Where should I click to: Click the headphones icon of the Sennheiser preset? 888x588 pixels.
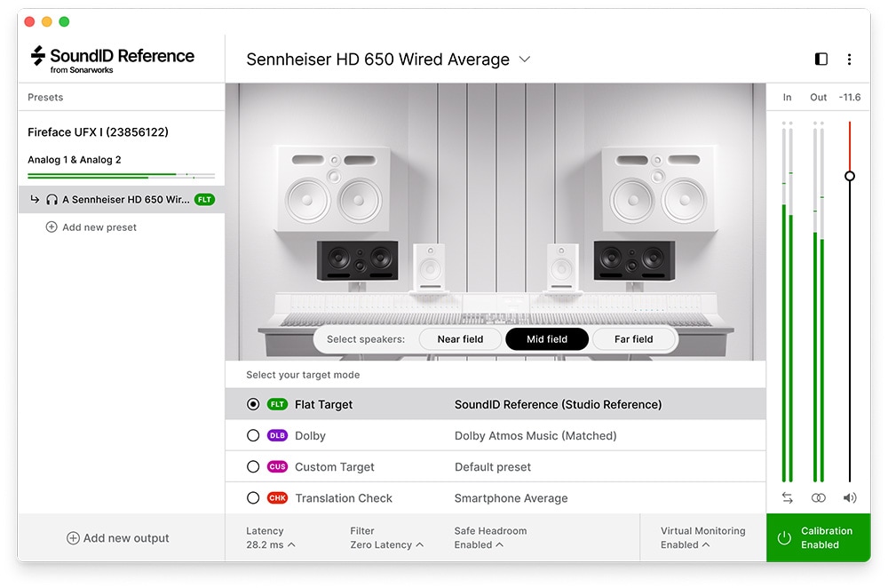coord(52,199)
